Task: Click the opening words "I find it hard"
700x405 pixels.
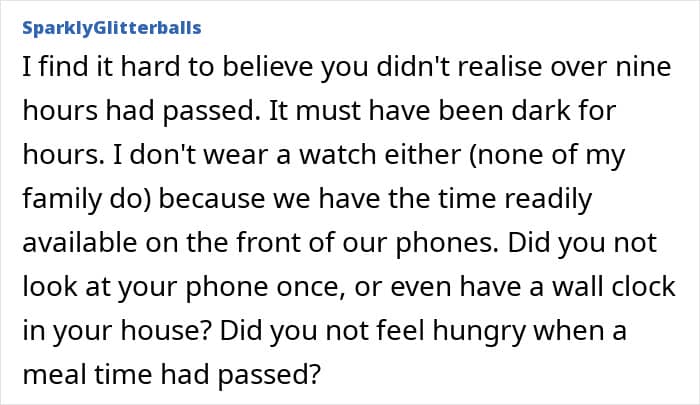Action: coord(84,69)
